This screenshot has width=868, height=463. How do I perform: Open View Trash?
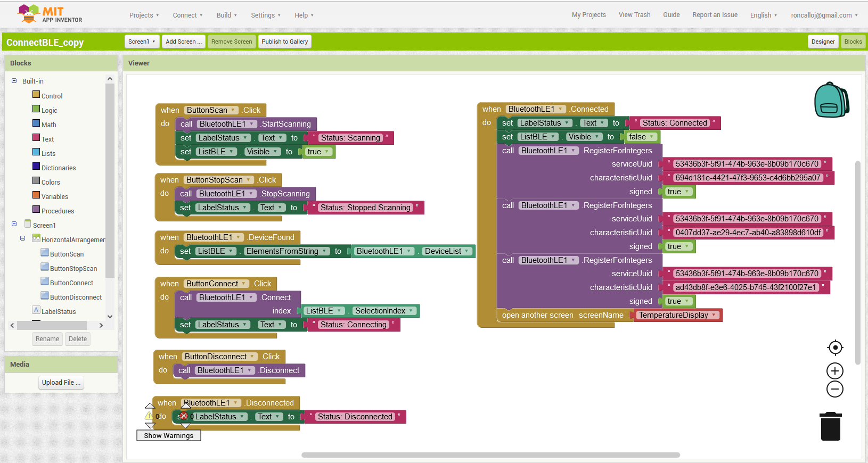click(x=635, y=15)
